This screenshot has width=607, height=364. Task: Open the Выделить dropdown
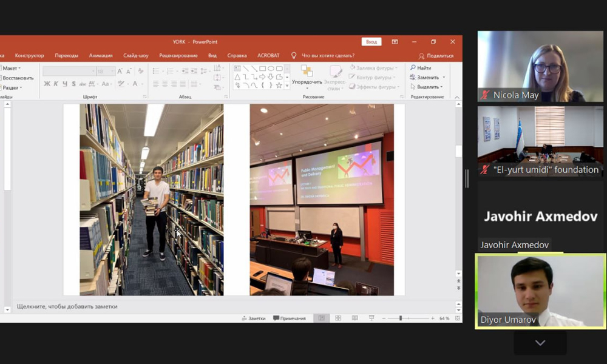pyautogui.click(x=427, y=87)
